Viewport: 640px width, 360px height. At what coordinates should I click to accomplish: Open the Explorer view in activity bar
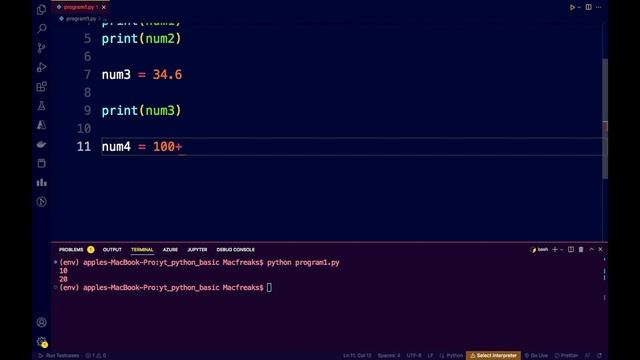click(x=41, y=9)
